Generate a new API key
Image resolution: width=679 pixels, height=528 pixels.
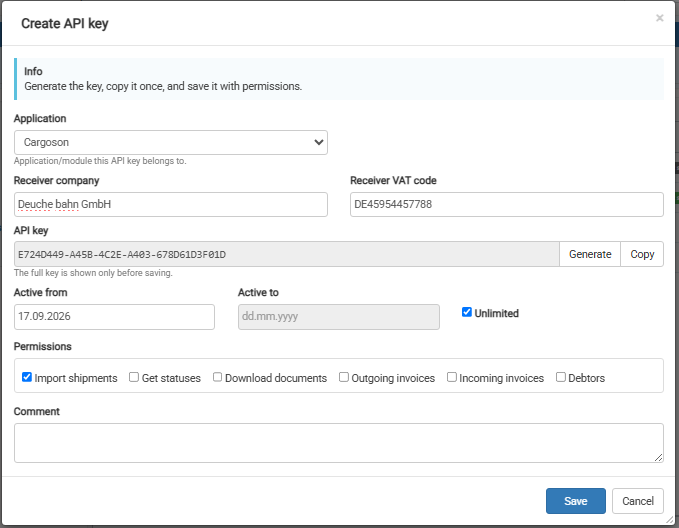coord(590,254)
